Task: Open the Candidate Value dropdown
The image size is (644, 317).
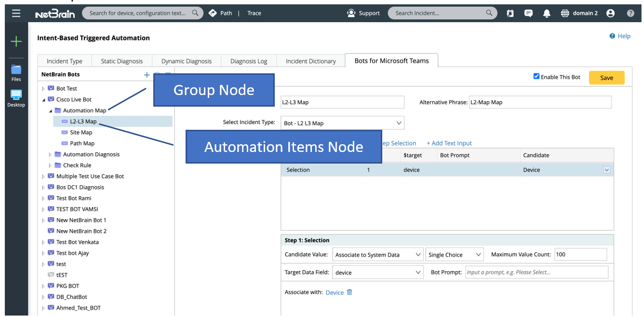Action: 378,255
